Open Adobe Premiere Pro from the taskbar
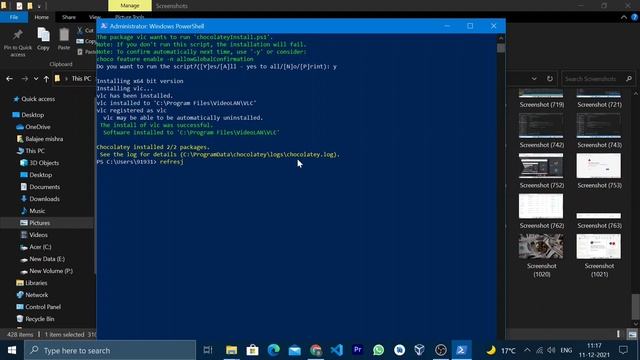This screenshot has width=640, height=360. (x=358, y=350)
